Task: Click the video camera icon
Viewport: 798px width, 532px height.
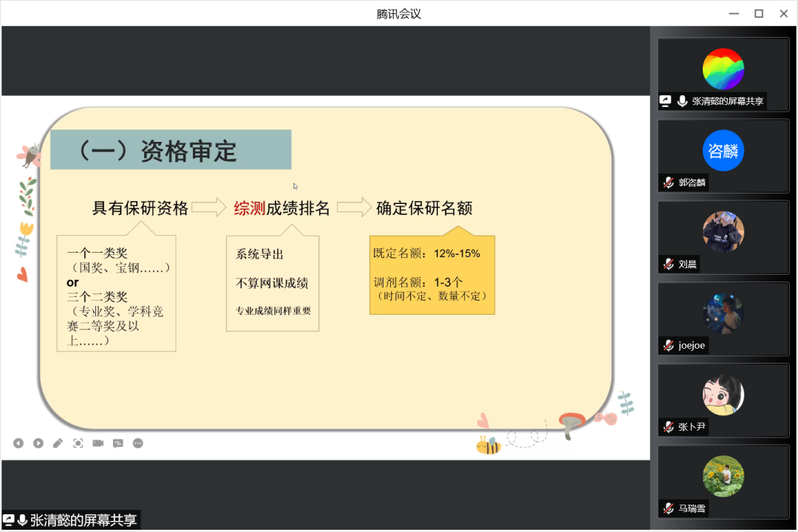Action: pyautogui.click(x=98, y=443)
